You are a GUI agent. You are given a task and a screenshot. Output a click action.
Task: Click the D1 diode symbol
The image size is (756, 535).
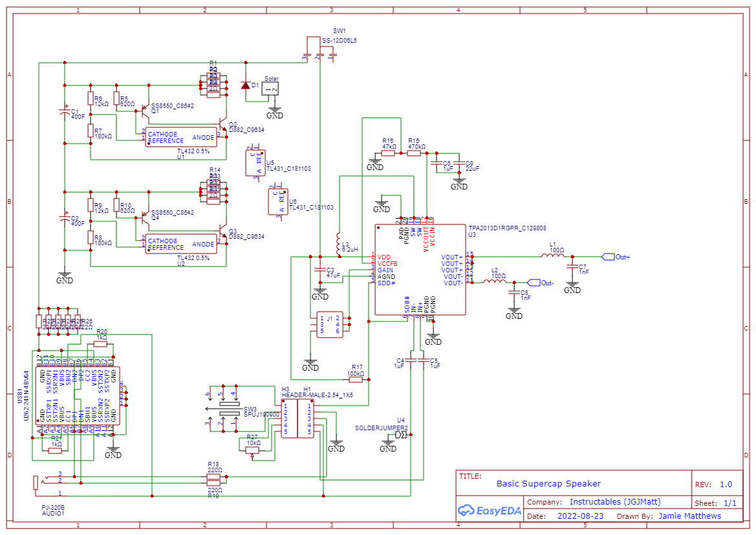(246, 85)
